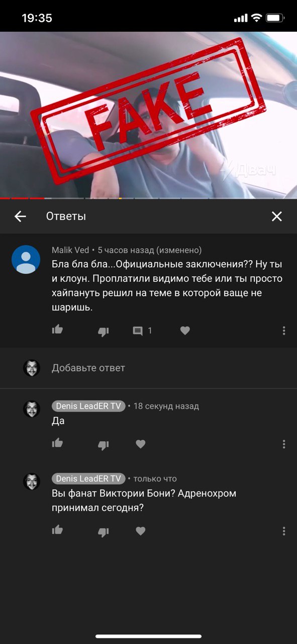Open Malik Ved's channel name
Viewport: 297px width, 644px height.
[70, 250]
